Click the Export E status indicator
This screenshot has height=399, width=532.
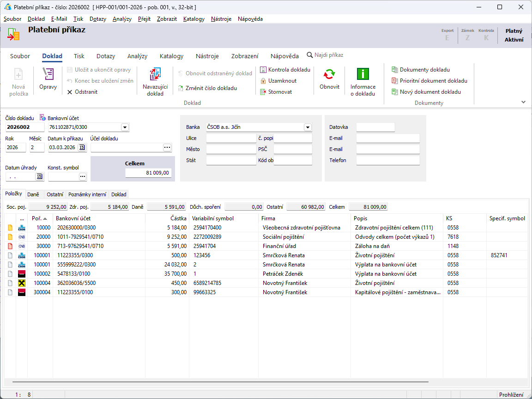coord(447,35)
